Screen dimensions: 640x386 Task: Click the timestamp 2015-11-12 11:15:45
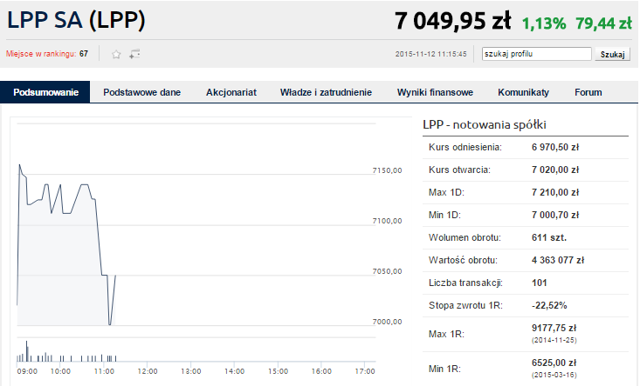coord(431,54)
